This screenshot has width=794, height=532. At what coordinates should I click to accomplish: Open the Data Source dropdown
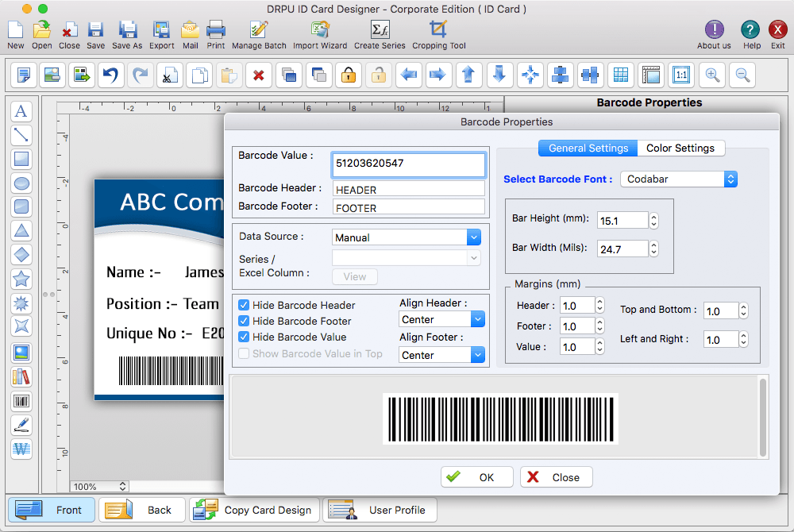407,237
